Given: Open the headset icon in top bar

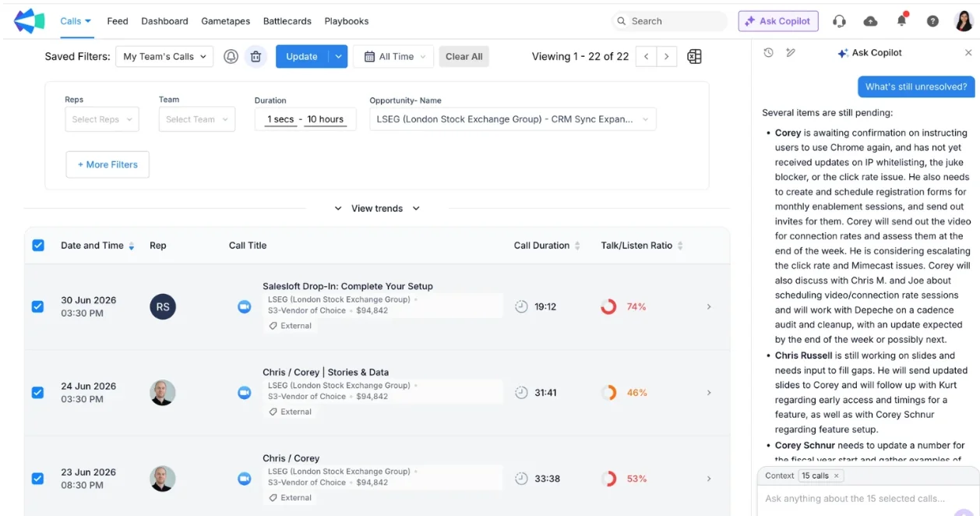Looking at the screenshot, I should pos(839,21).
